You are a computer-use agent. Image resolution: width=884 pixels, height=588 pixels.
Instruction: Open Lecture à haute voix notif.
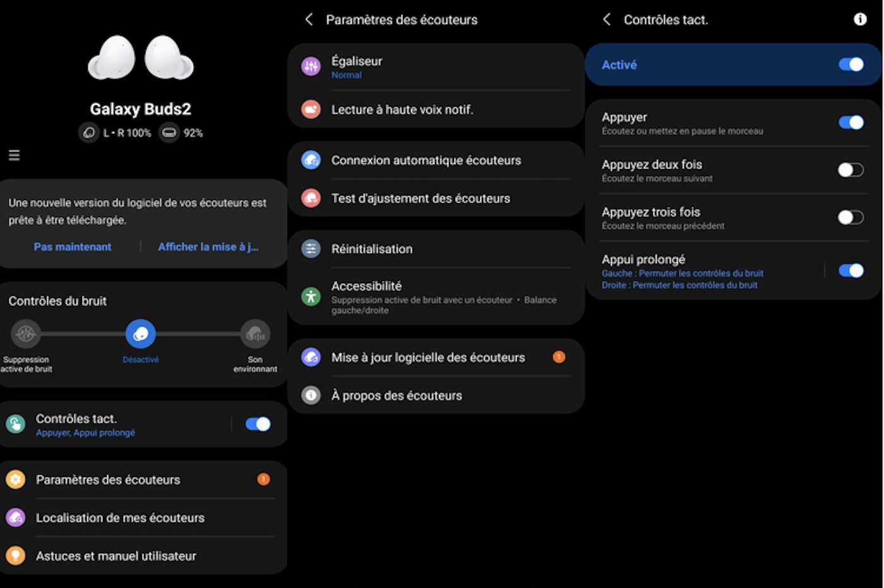pos(436,110)
